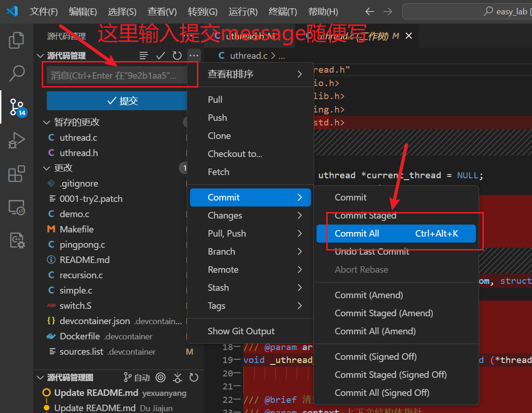Collapse the 源代码管理 section
The height and width of the screenshot is (413, 532).
(40, 56)
